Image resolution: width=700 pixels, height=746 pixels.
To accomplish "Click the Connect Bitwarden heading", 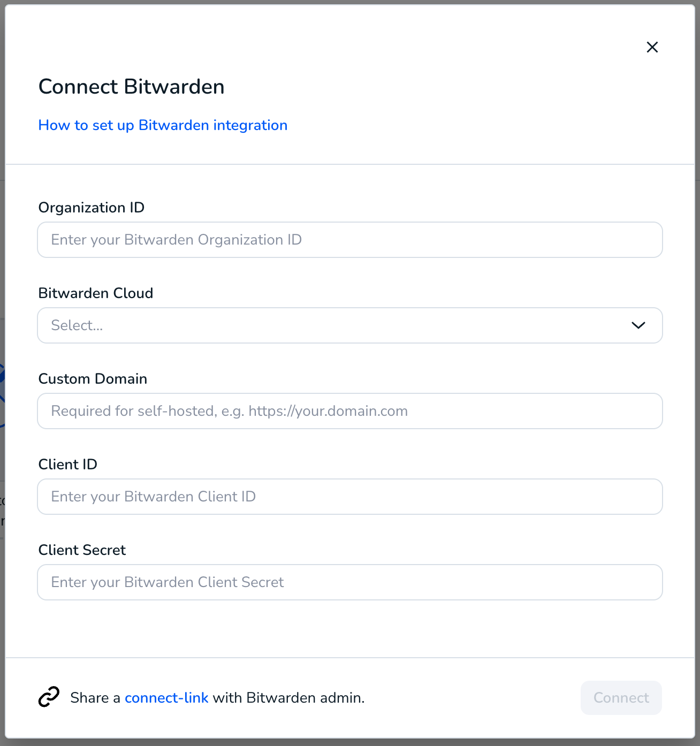I will [131, 86].
